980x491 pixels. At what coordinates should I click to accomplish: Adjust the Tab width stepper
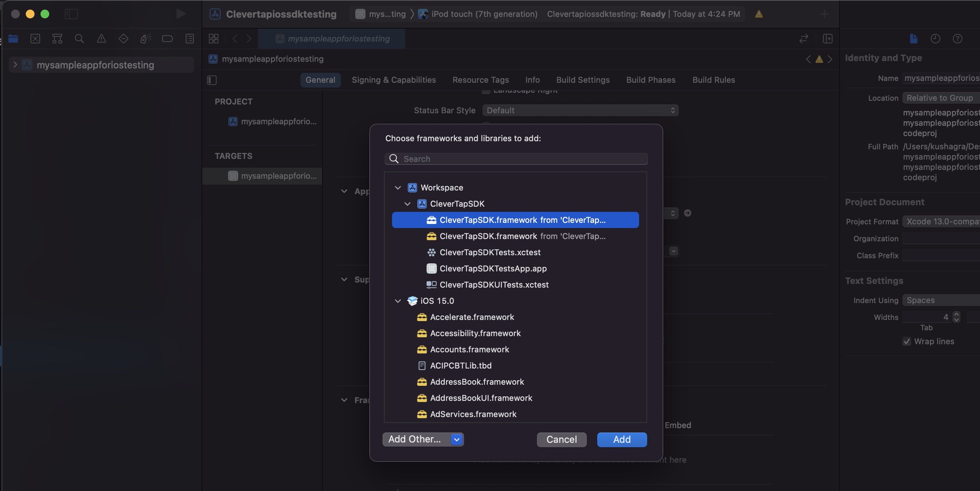coord(956,317)
